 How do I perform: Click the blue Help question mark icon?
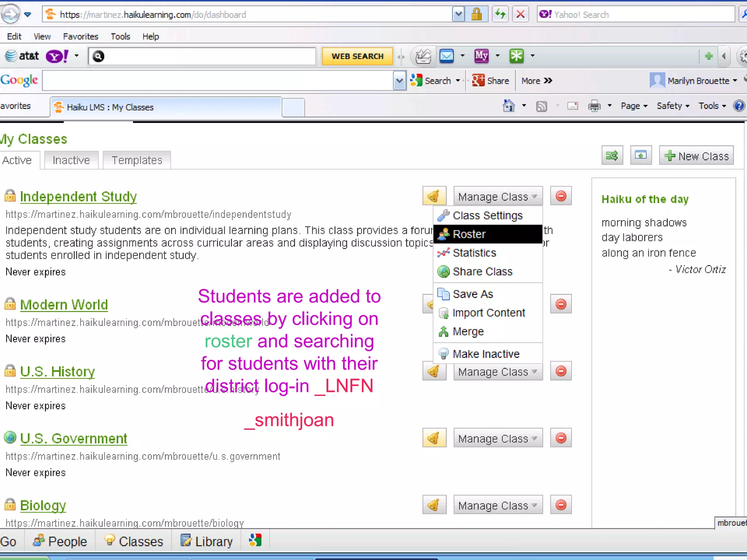point(739,106)
